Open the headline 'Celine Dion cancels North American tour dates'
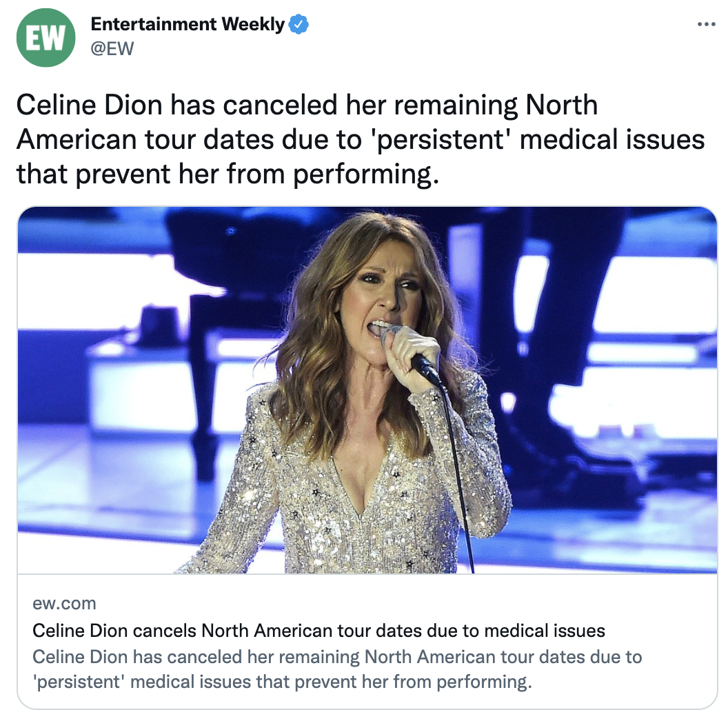The image size is (728, 721). (x=318, y=631)
